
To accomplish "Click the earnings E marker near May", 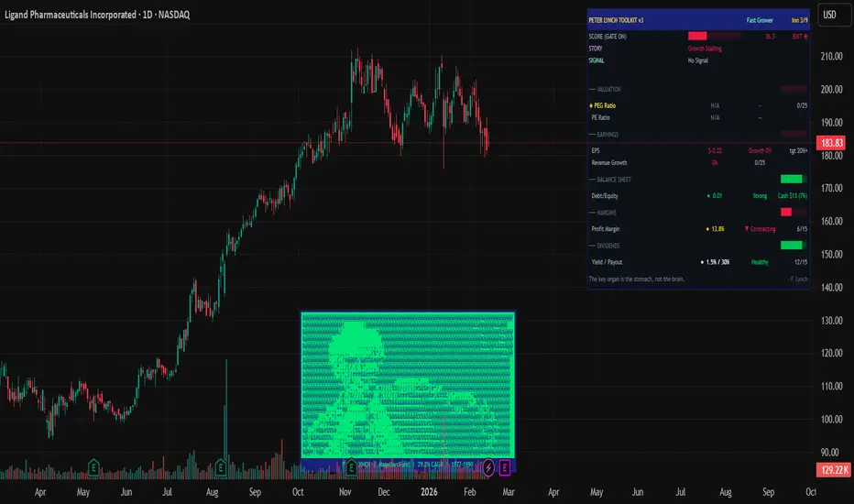I will pos(93,467).
